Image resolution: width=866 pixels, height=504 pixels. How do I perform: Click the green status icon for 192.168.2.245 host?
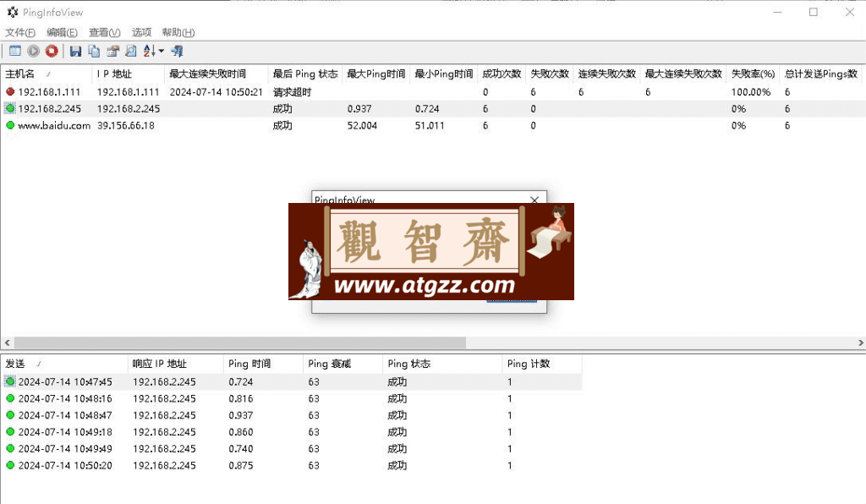click(10, 108)
